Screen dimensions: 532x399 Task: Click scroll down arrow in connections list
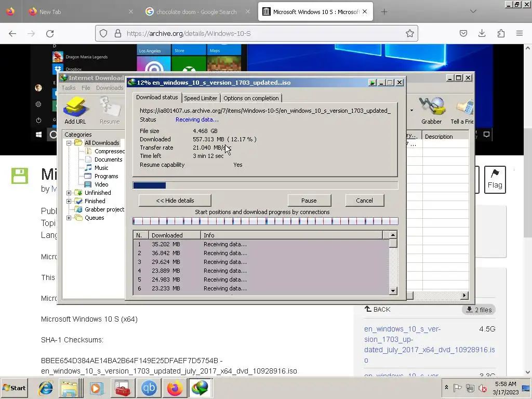393,291
